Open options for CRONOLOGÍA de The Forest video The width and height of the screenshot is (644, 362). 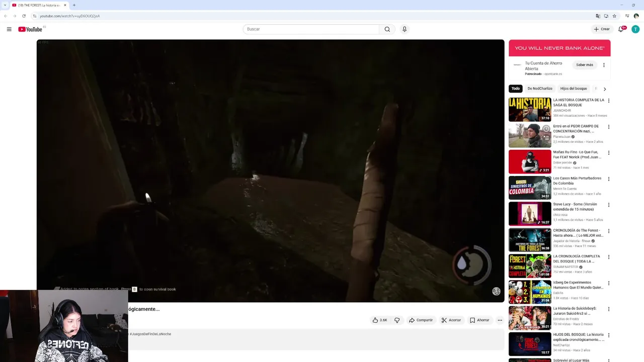pos(608,231)
